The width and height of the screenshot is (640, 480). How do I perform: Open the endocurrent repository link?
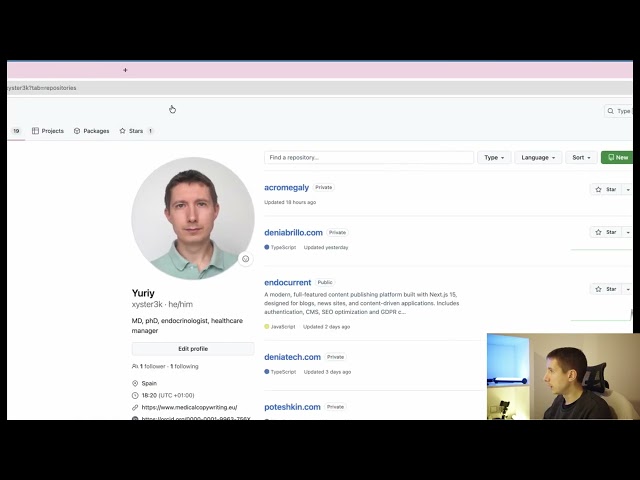288,282
